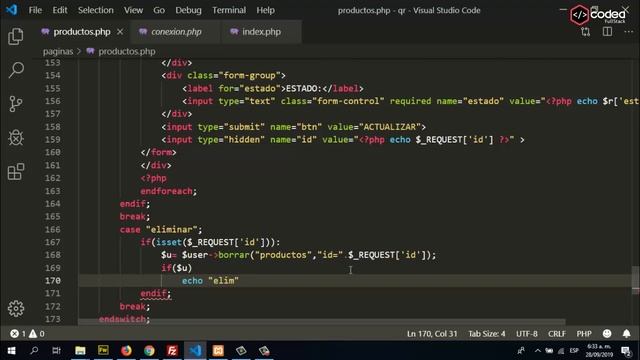Open the File menu
Image resolution: width=640 pixels, height=360 pixels.
click(x=35, y=10)
